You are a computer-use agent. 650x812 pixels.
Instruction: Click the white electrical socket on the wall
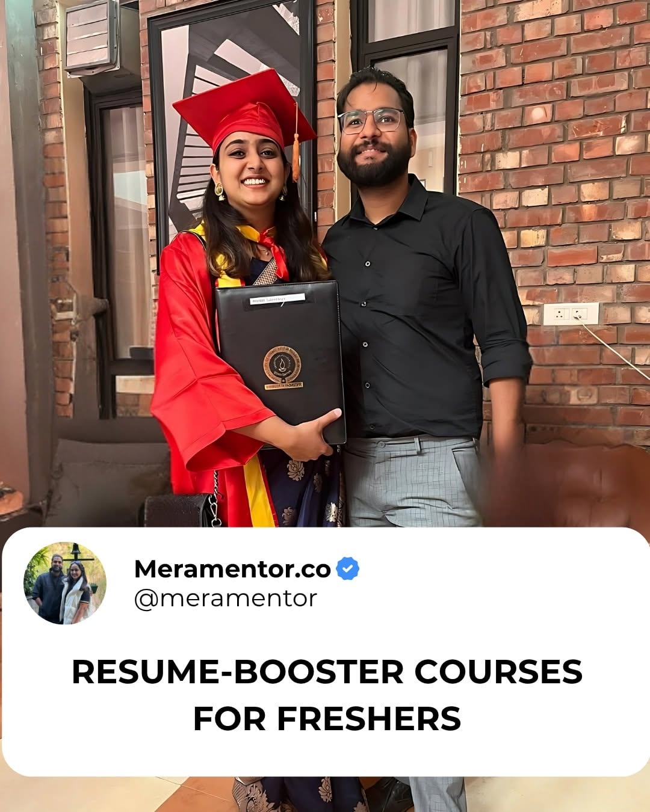571,313
